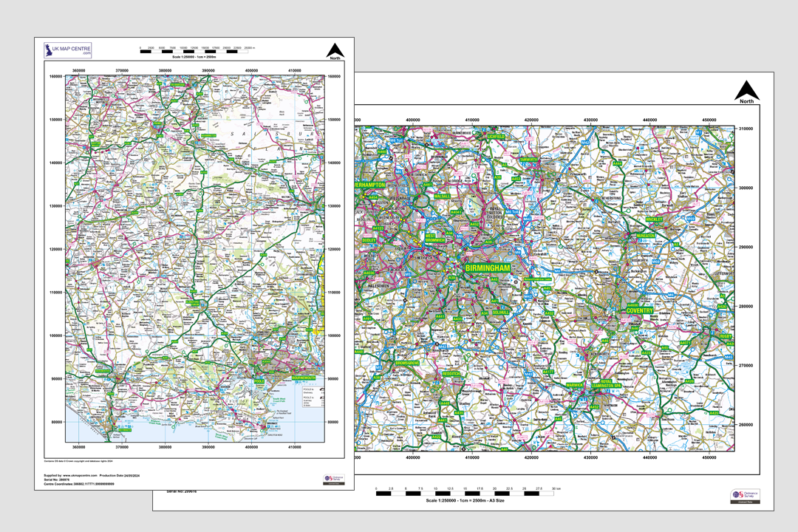
Task: Click the Serial No text at the bottom left
Action: pyautogui.click(x=55, y=480)
